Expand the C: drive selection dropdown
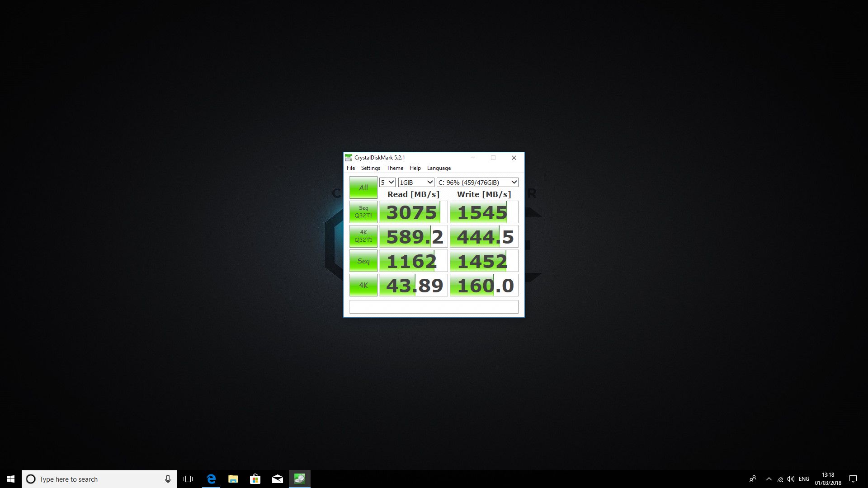Image resolution: width=868 pixels, height=488 pixels. click(x=477, y=183)
